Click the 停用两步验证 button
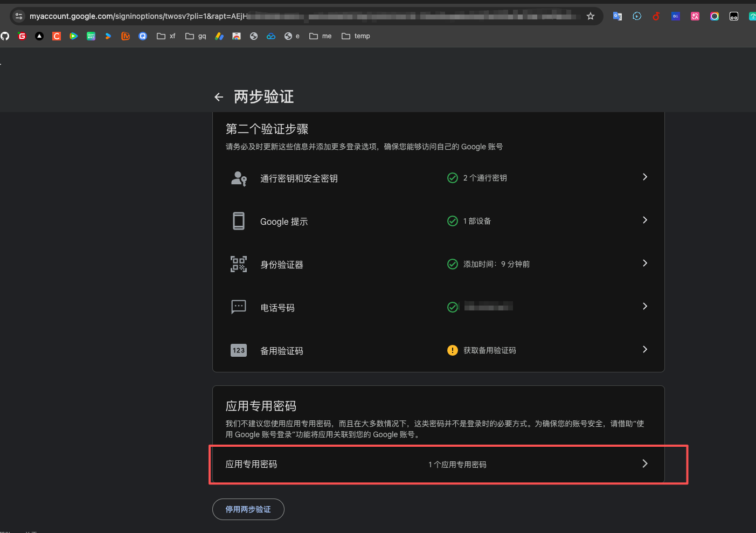 point(248,509)
